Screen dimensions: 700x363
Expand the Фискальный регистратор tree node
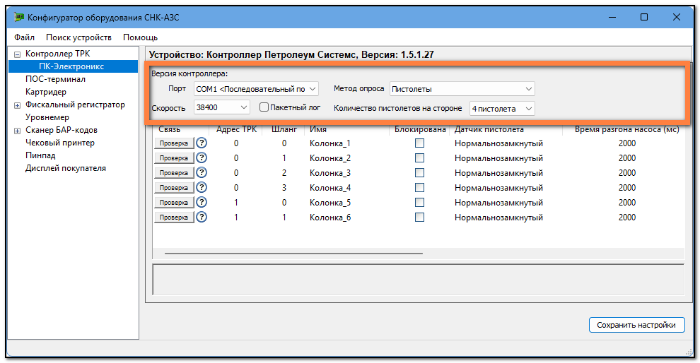17,105
